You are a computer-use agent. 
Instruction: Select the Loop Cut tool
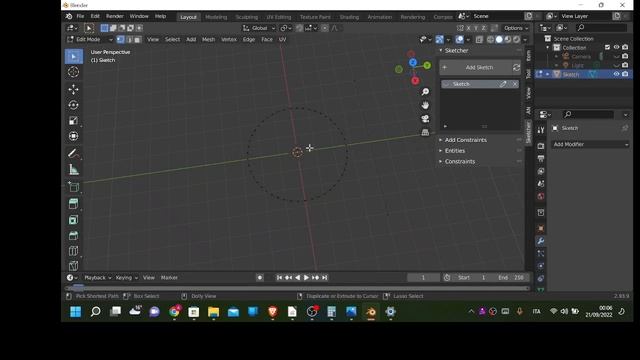[x=73, y=251]
